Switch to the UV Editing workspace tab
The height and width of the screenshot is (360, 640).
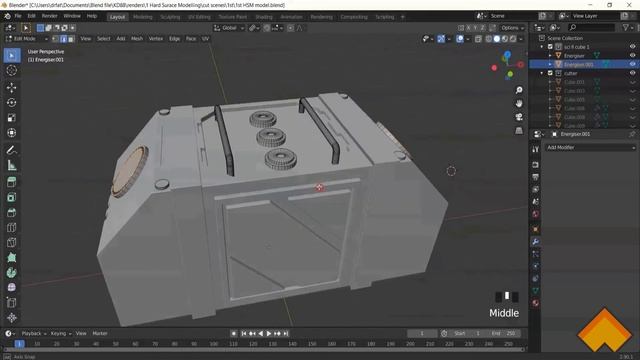(199, 17)
